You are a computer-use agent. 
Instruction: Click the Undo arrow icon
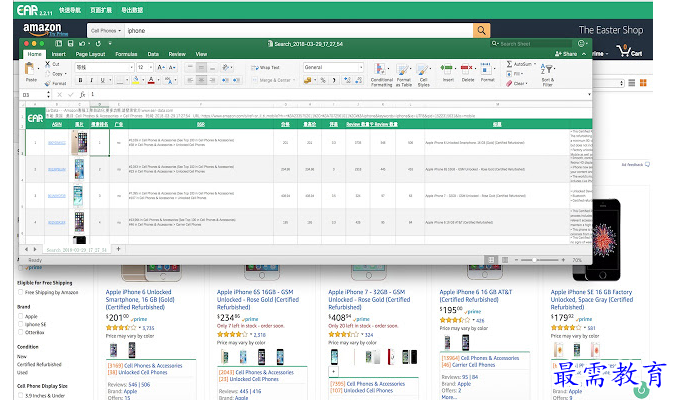pyautogui.click(x=82, y=43)
